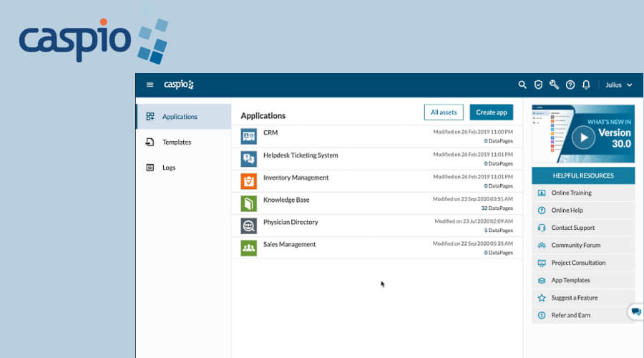Click the All assets button

(x=444, y=112)
